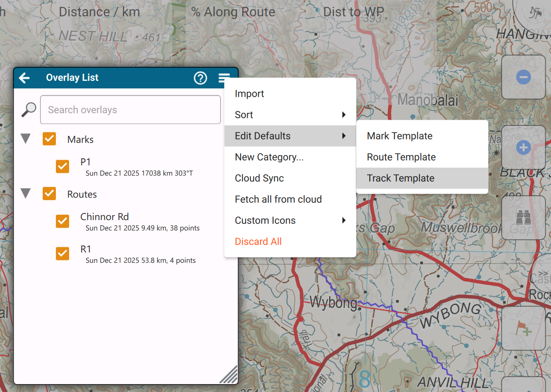This screenshot has width=551, height=392.
Task: Choose Import from the menu
Action: [x=250, y=94]
